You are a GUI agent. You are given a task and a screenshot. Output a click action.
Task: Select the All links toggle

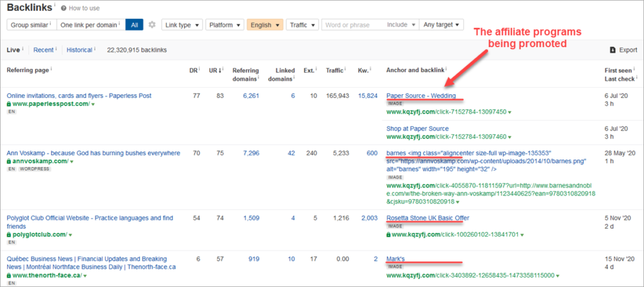click(135, 25)
